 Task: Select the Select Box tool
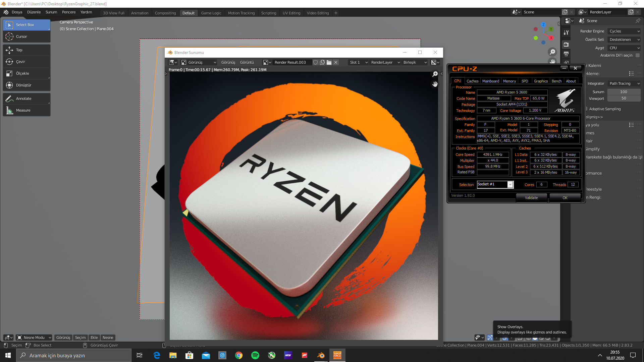tap(26, 25)
